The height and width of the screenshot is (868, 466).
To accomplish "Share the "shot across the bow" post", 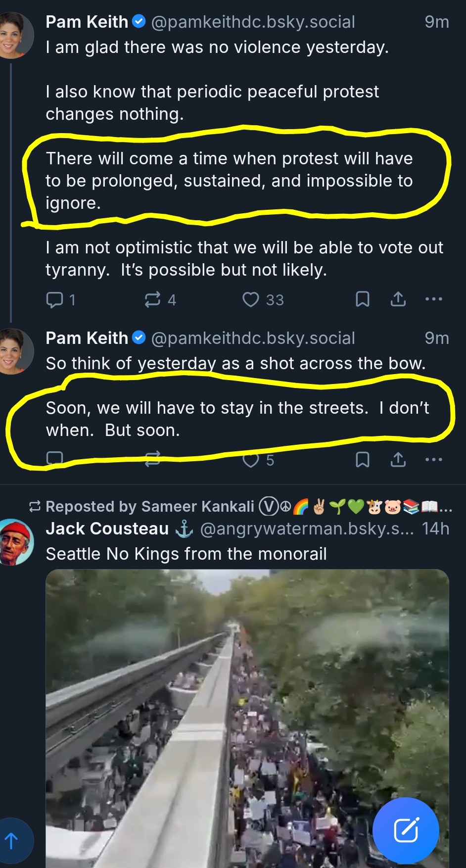I will pos(398,459).
